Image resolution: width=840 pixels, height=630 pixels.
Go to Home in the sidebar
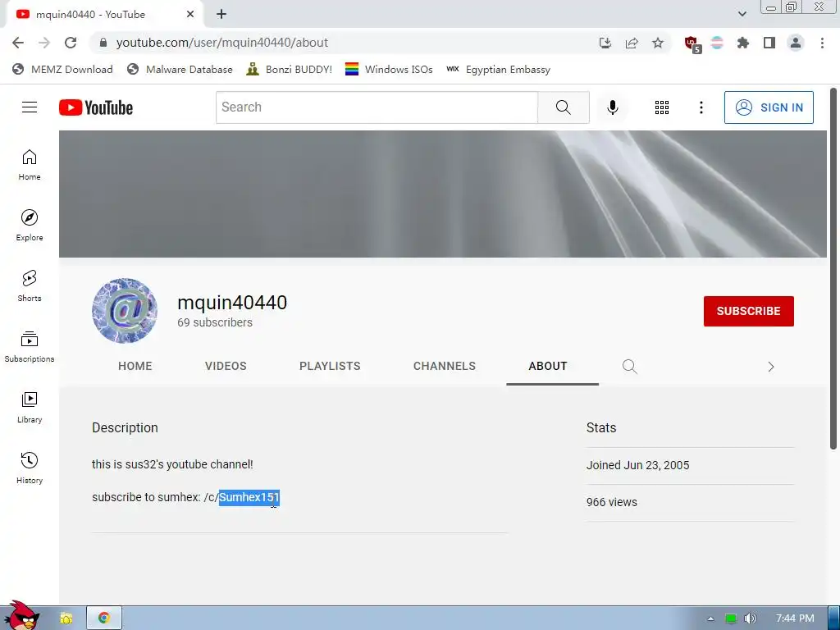[x=30, y=164]
